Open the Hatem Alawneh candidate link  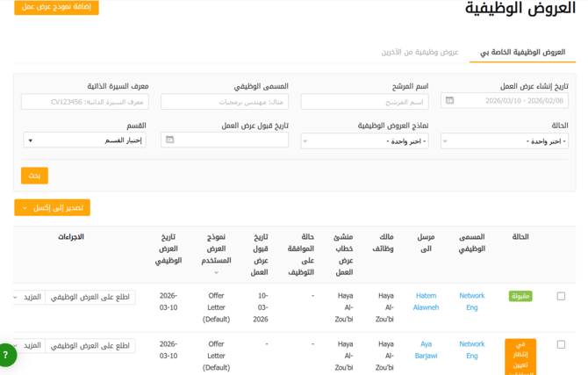click(x=426, y=301)
